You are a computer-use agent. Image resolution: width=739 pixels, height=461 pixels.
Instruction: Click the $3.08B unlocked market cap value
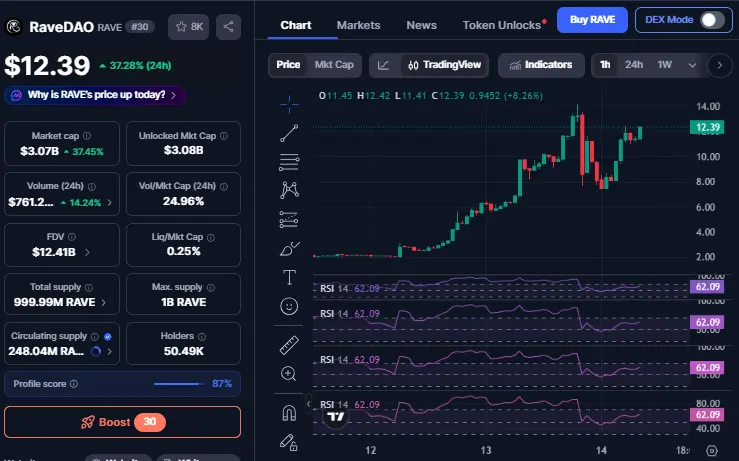(183, 150)
